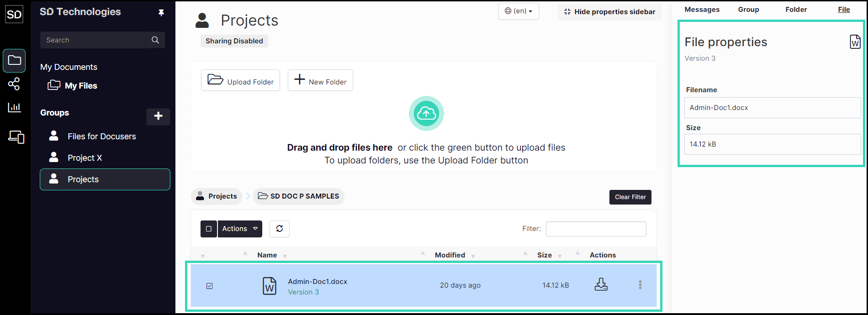This screenshot has width=868, height=315.
Task: Download Admin-Doc1.docx via download icon
Action: tap(601, 284)
